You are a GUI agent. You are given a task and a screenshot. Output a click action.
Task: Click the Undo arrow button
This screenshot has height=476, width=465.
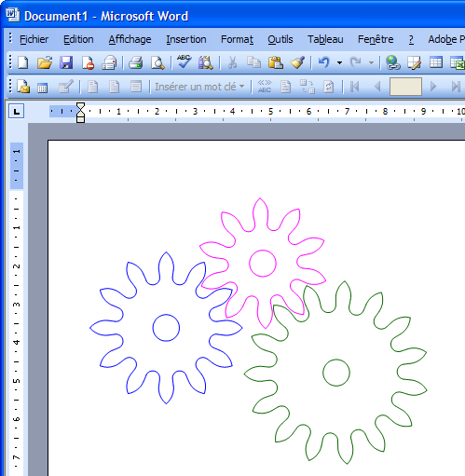pos(324,62)
